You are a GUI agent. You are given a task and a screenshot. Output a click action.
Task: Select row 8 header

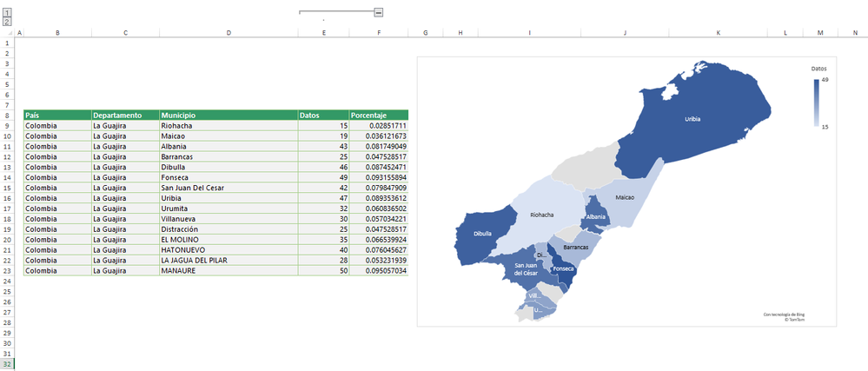point(7,115)
